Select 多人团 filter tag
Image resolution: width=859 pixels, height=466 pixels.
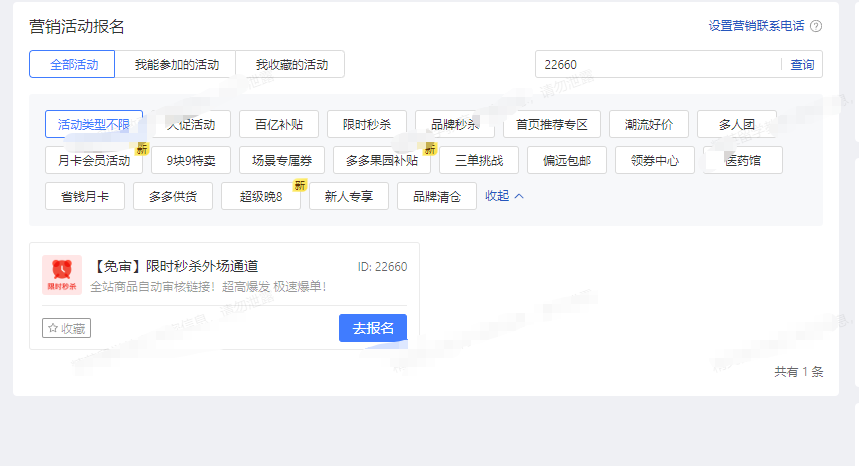coord(737,124)
